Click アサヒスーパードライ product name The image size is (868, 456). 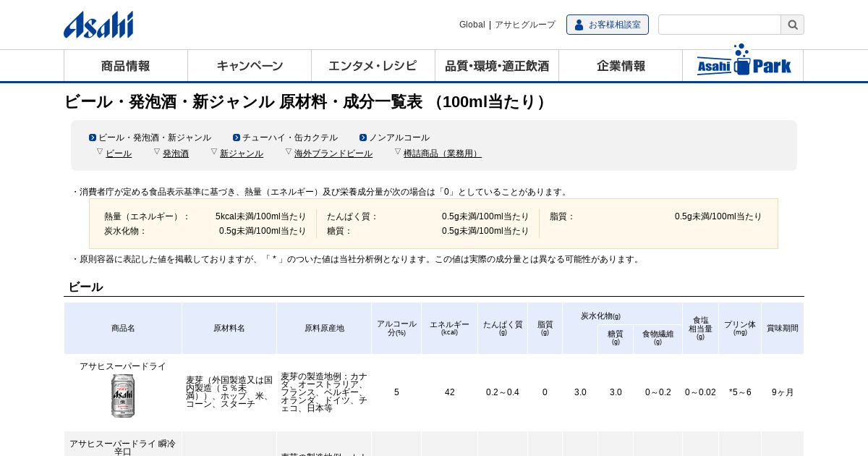[123, 366]
